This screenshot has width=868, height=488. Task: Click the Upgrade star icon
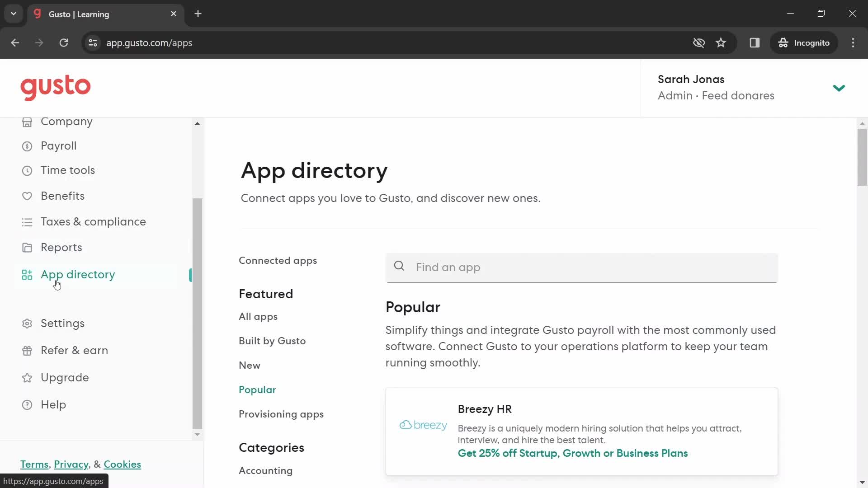[x=27, y=378]
